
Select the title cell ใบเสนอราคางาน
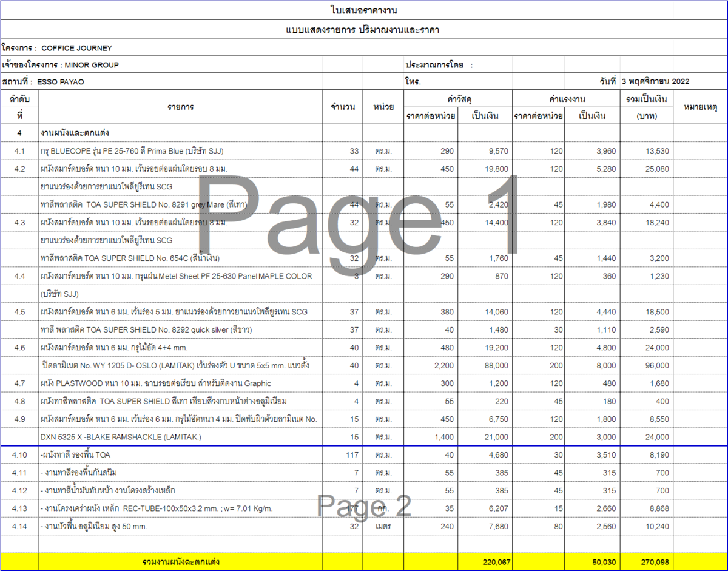(x=364, y=10)
